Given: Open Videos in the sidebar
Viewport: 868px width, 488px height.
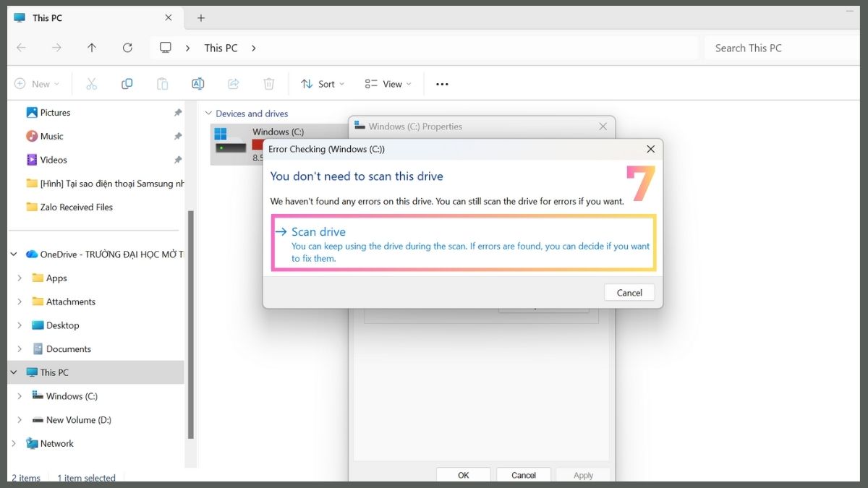Looking at the screenshot, I should click(x=46, y=160).
